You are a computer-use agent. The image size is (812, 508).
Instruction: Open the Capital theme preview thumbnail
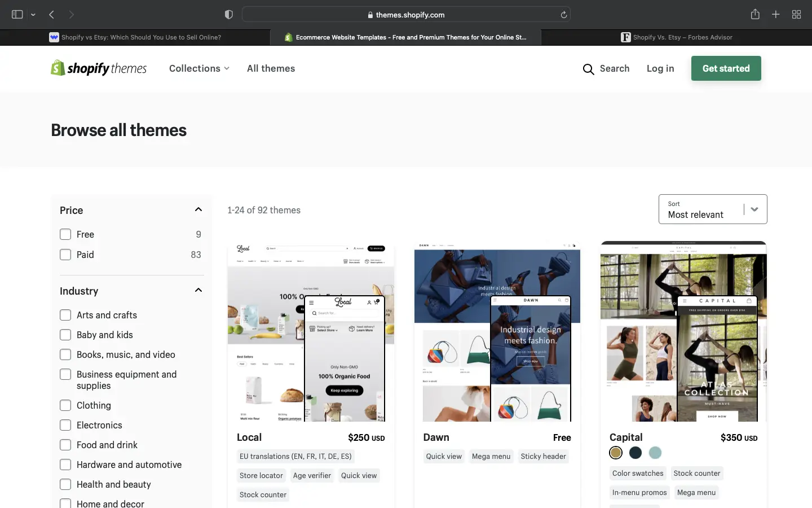point(683,331)
